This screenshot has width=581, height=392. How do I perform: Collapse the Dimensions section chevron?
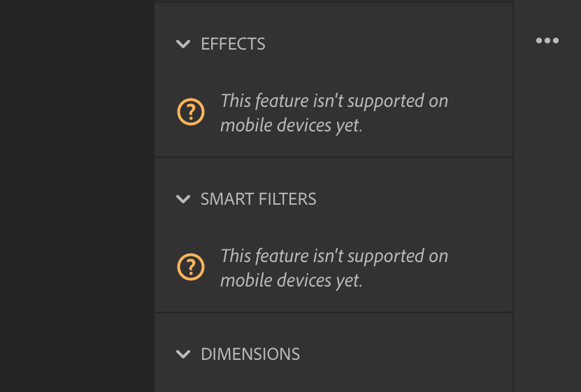point(183,354)
